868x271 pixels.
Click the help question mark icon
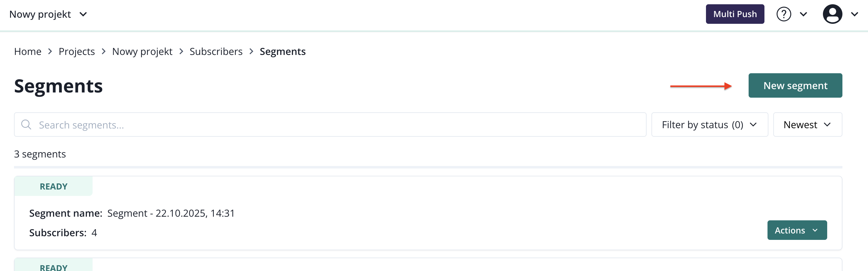783,14
